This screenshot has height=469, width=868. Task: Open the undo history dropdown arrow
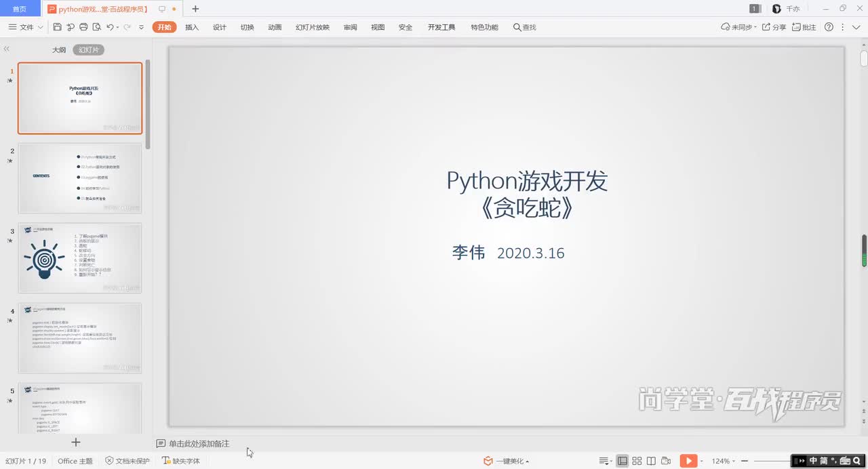117,27
